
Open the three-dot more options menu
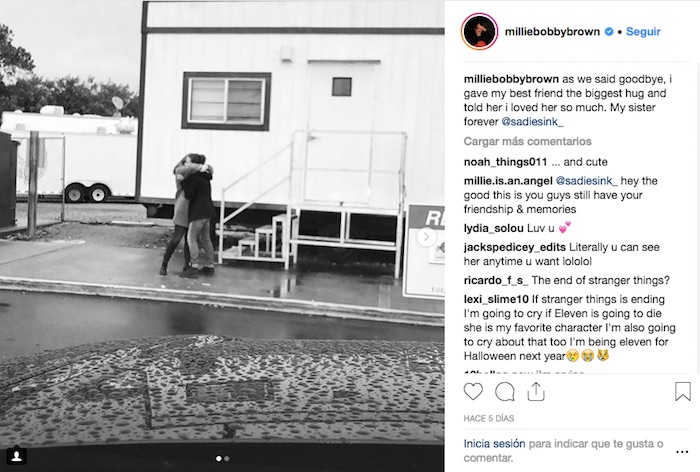point(682,452)
